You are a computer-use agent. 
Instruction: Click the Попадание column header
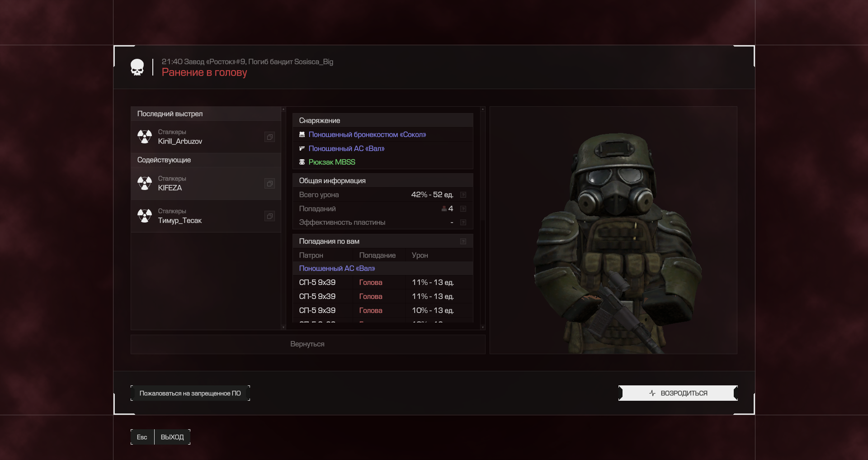click(x=377, y=255)
